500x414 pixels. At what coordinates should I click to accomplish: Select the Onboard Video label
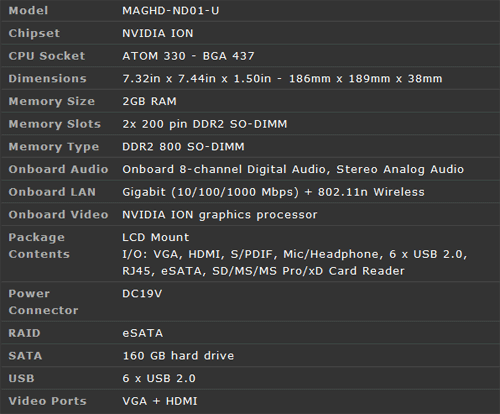click(x=58, y=215)
